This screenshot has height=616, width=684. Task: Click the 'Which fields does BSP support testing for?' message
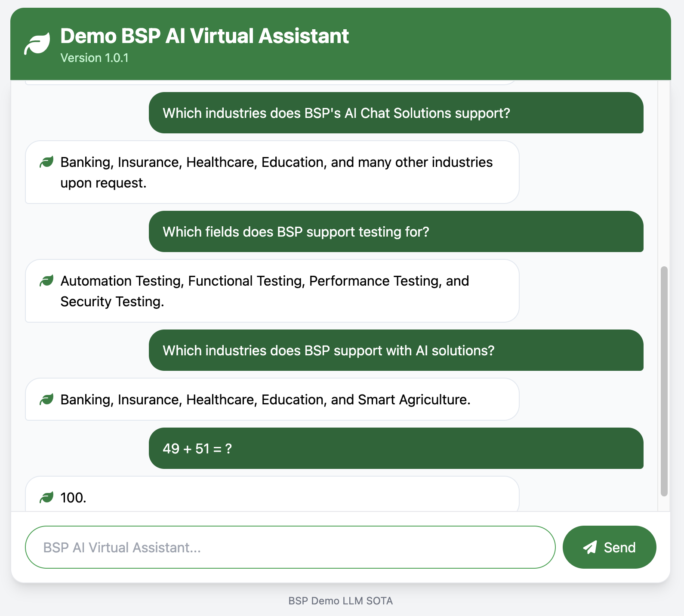point(396,231)
